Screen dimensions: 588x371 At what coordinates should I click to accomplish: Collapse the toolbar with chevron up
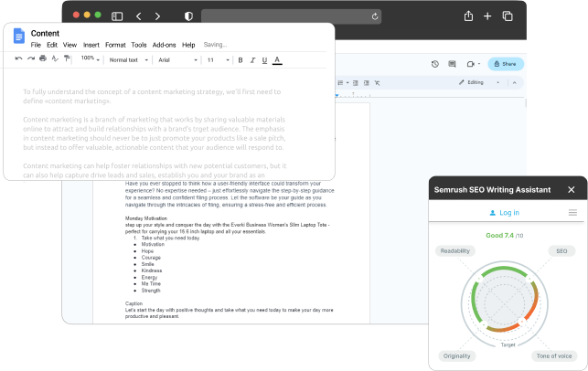[515, 83]
